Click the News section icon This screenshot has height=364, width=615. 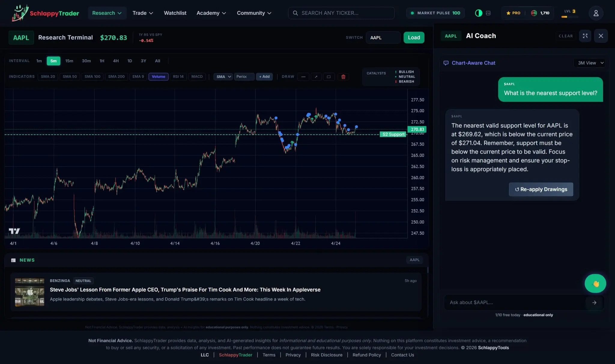(13, 260)
